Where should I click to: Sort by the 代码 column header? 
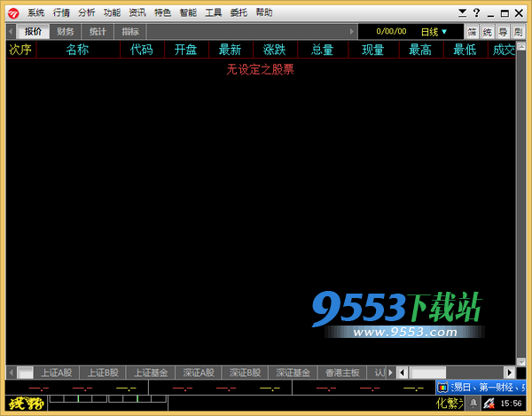coord(142,50)
